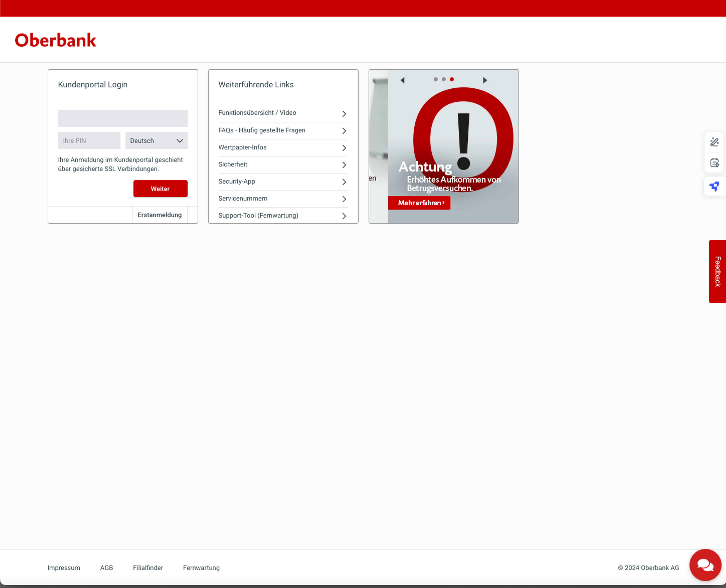Open Sicherheit link
Viewport: 726px width, 588px height.
(283, 165)
